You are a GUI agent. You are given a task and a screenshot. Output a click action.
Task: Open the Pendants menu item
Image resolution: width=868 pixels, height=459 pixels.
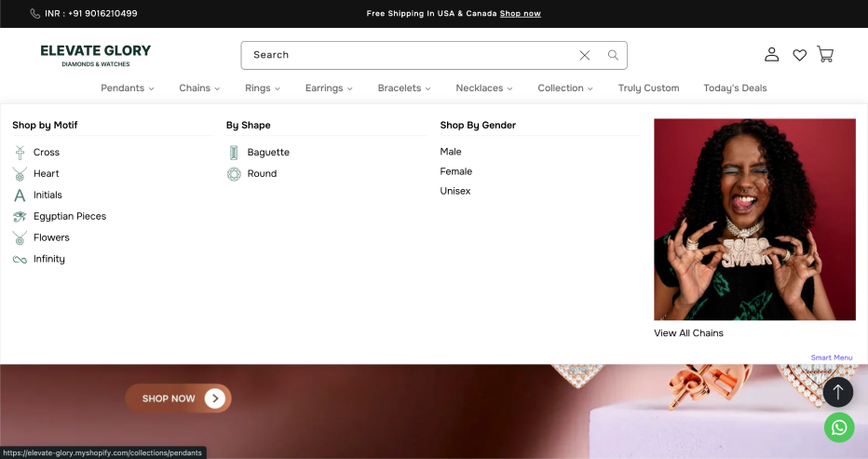click(122, 88)
